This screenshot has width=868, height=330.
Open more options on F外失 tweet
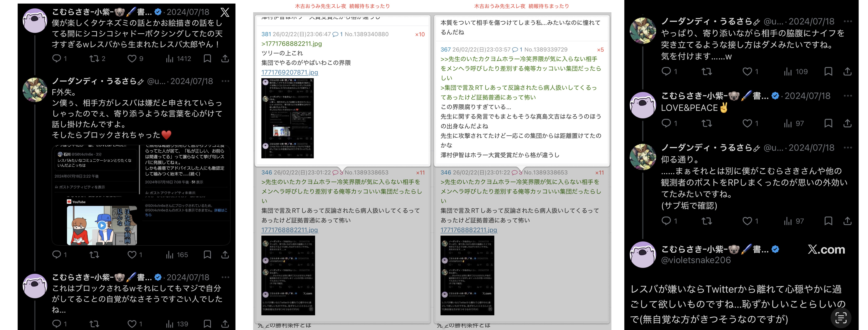225,81
